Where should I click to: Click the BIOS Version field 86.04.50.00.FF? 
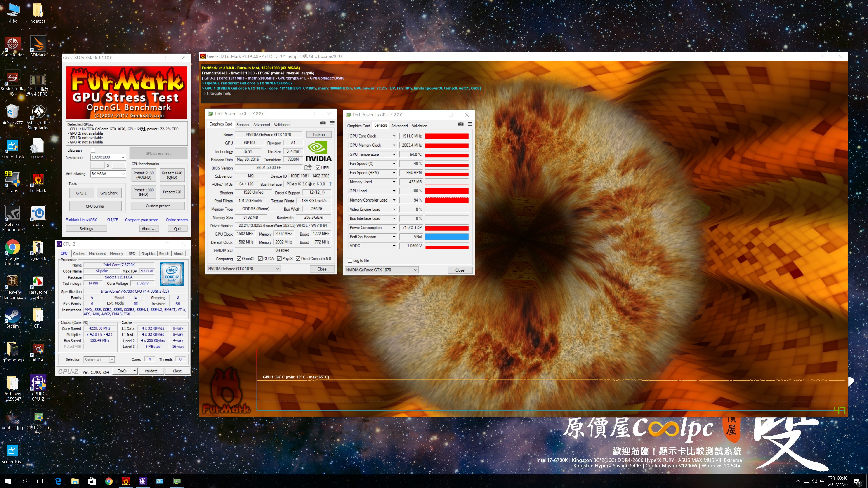tap(269, 168)
